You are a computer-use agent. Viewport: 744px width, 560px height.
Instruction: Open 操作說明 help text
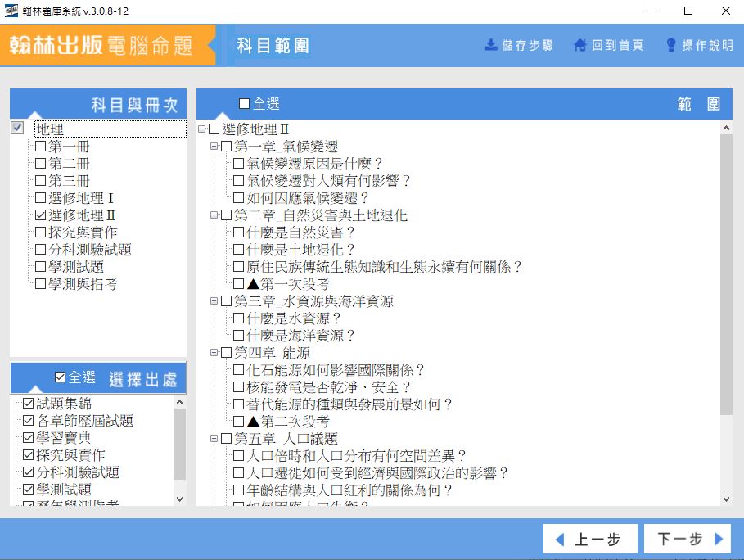pyautogui.click(x=707, y=45)
